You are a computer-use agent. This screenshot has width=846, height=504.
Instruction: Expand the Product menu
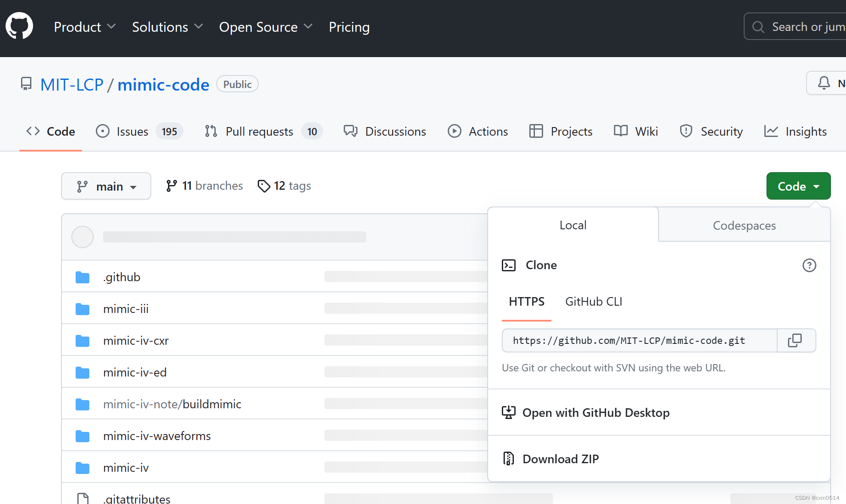(85, 27)
